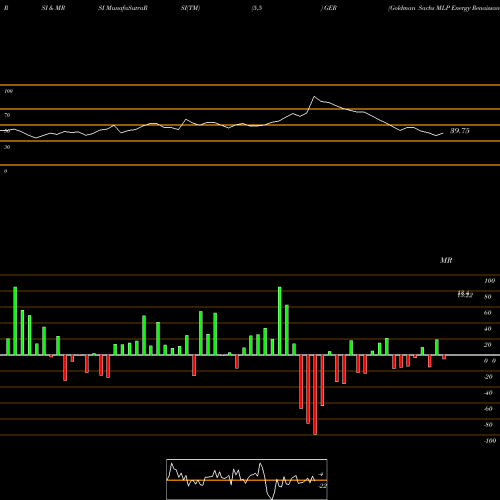Click the RSI line peak above 70

tap(314, 97)
